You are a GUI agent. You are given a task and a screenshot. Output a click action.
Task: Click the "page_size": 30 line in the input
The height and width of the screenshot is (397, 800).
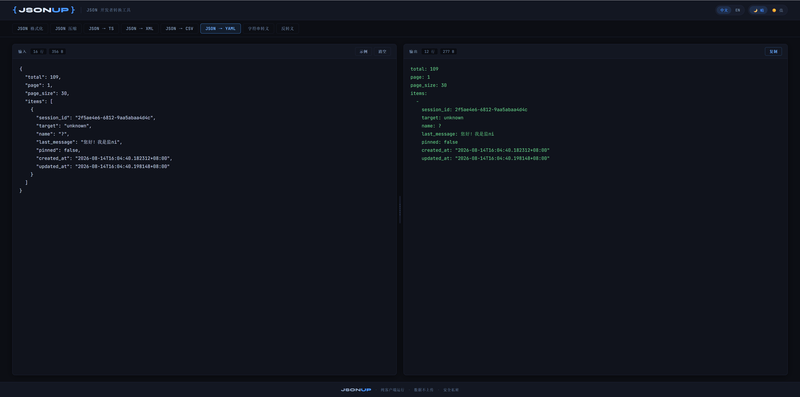(x=47, y=93)
